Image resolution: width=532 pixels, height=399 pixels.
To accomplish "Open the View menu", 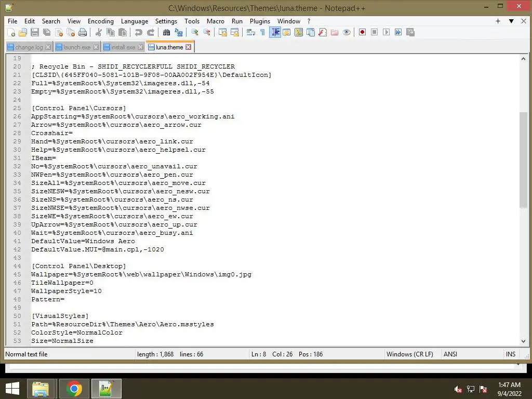I will click(74, 21).
